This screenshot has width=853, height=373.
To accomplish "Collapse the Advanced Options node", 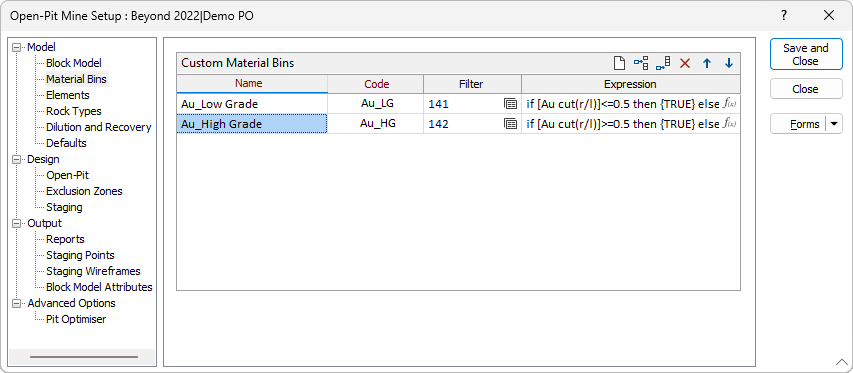I will tap(18, 303).
